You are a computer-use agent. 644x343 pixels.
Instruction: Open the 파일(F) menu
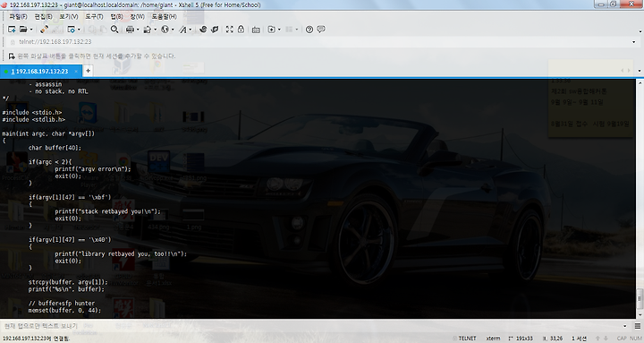(x=18, y=16)
